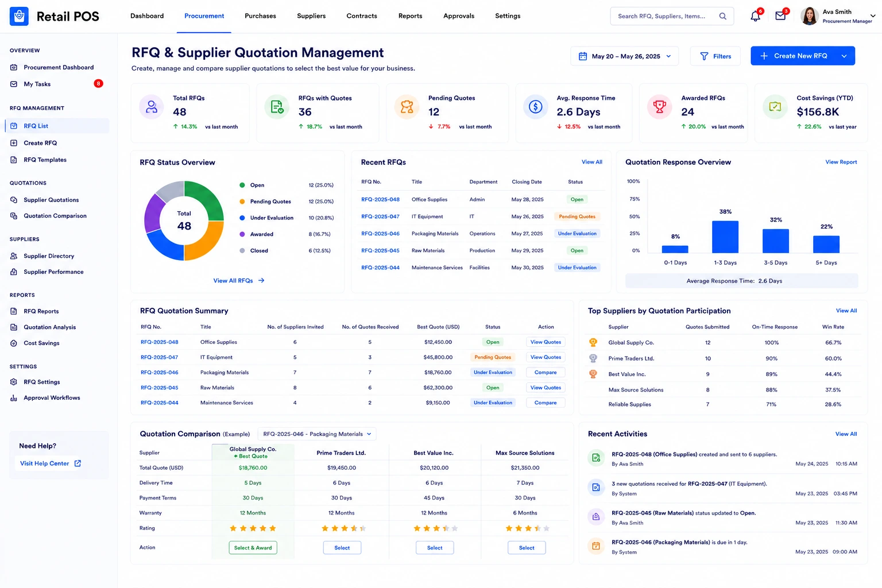
Task: Click View Quotes for RFQ-2025-048
Action: click(546, 342)
